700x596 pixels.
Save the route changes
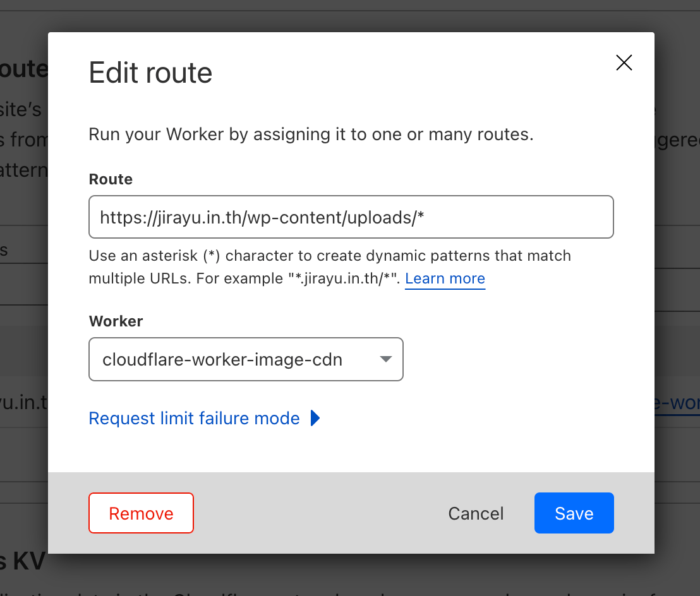point(574,513)
